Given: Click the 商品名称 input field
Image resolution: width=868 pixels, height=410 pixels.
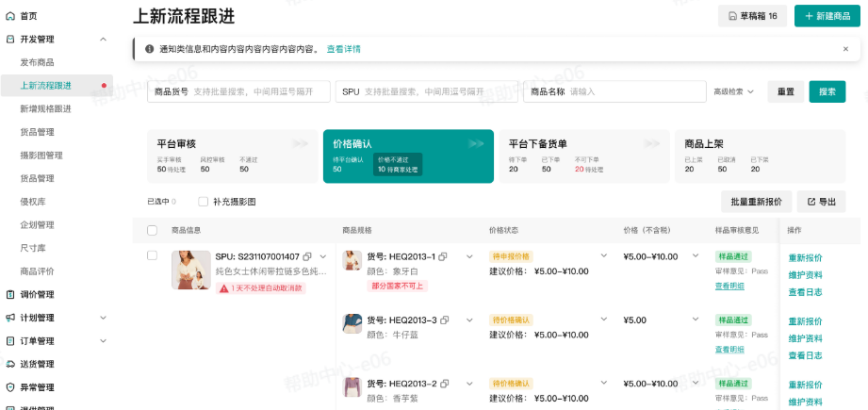Looking at the screenshot, I should coord(614,91).
